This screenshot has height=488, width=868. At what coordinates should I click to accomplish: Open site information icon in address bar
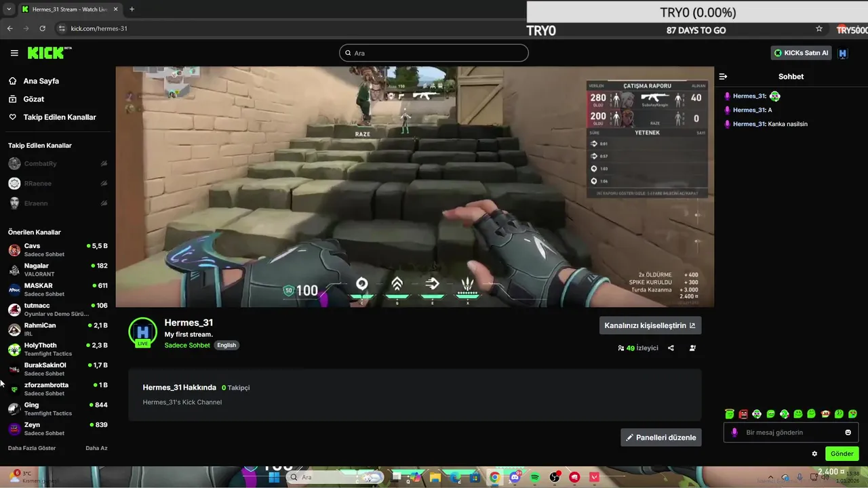point(62,28)
